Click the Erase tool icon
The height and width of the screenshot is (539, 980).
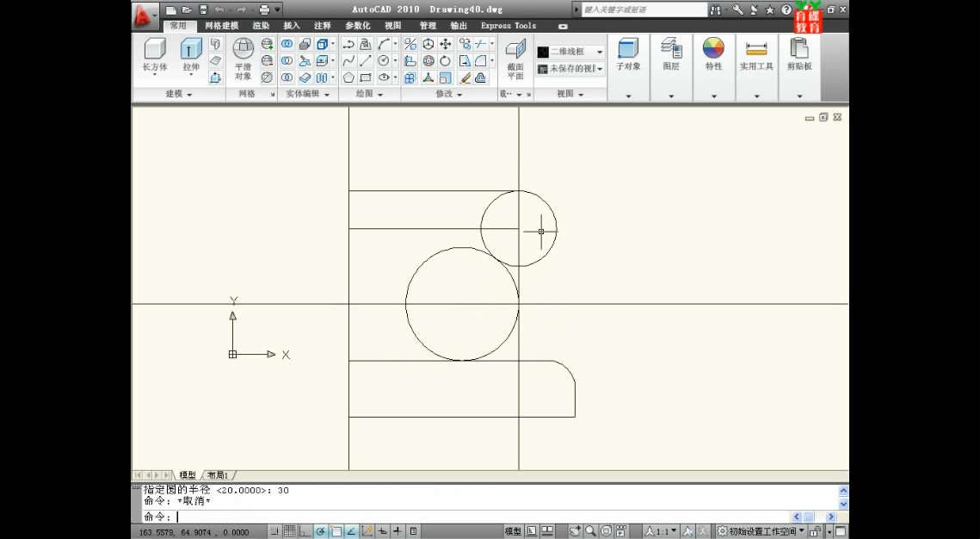[x=465, y=77]
